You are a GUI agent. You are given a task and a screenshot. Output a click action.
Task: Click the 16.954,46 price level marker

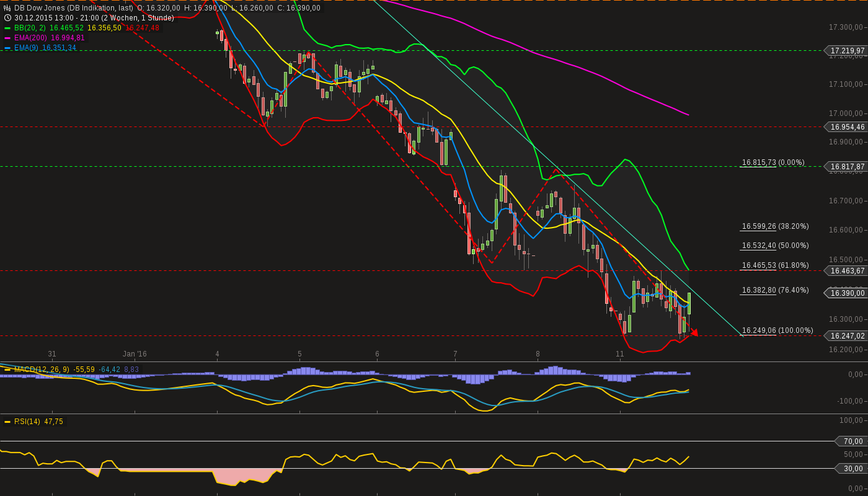[844, 126]
